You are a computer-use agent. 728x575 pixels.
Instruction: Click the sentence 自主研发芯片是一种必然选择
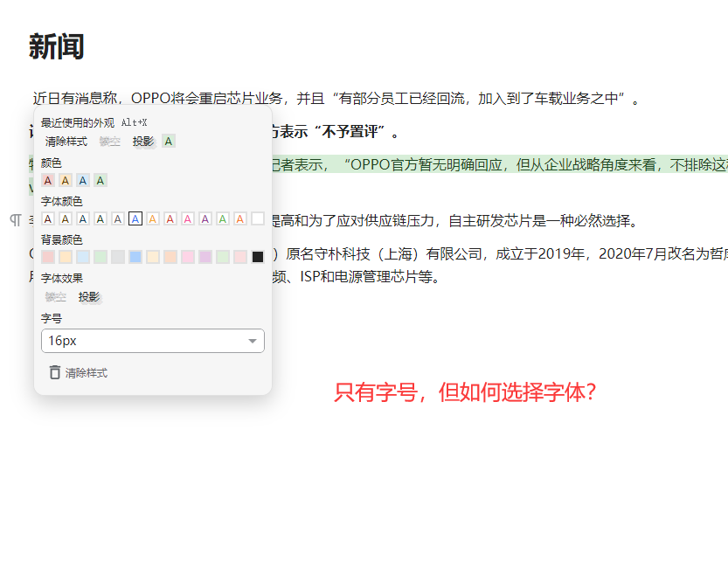click(544, 220)
